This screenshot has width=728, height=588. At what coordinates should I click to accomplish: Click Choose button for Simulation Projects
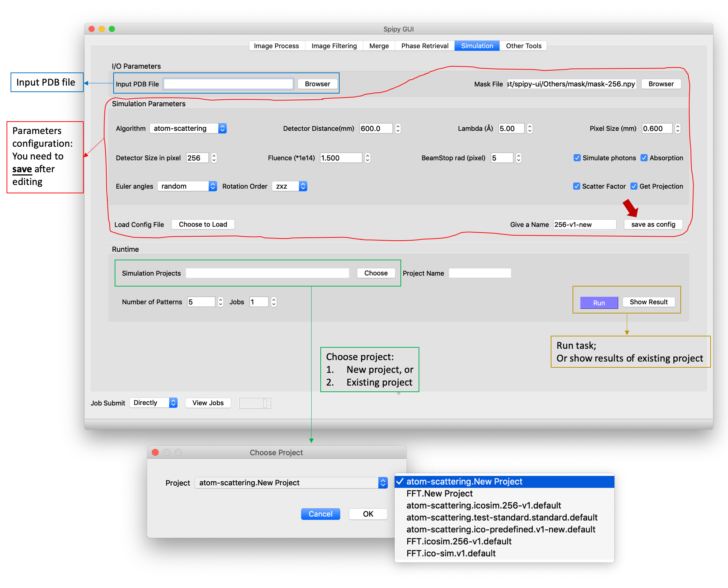coord(376,273)
